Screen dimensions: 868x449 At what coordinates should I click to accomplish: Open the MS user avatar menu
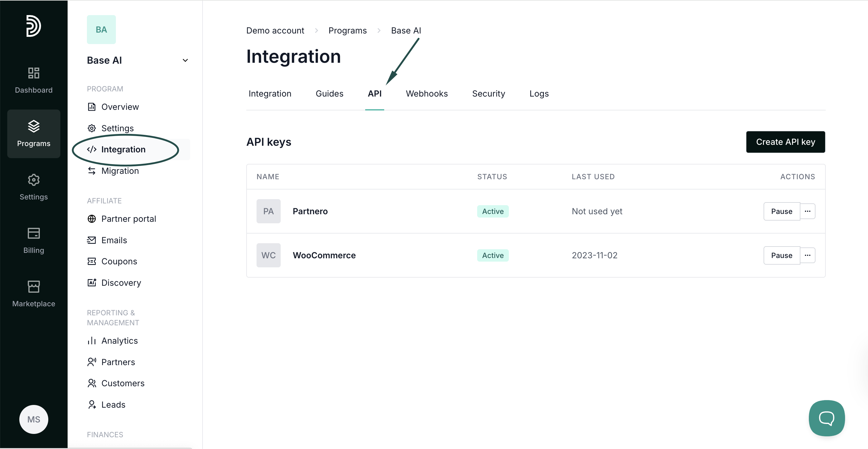coord(34,419)
